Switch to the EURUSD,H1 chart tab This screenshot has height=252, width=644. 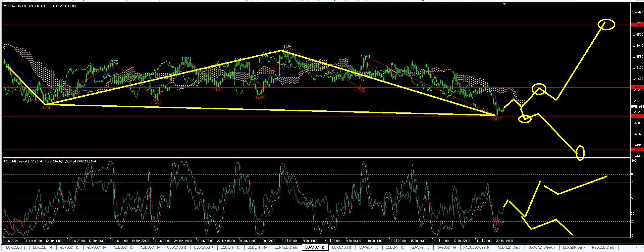[x=15, y=248]
